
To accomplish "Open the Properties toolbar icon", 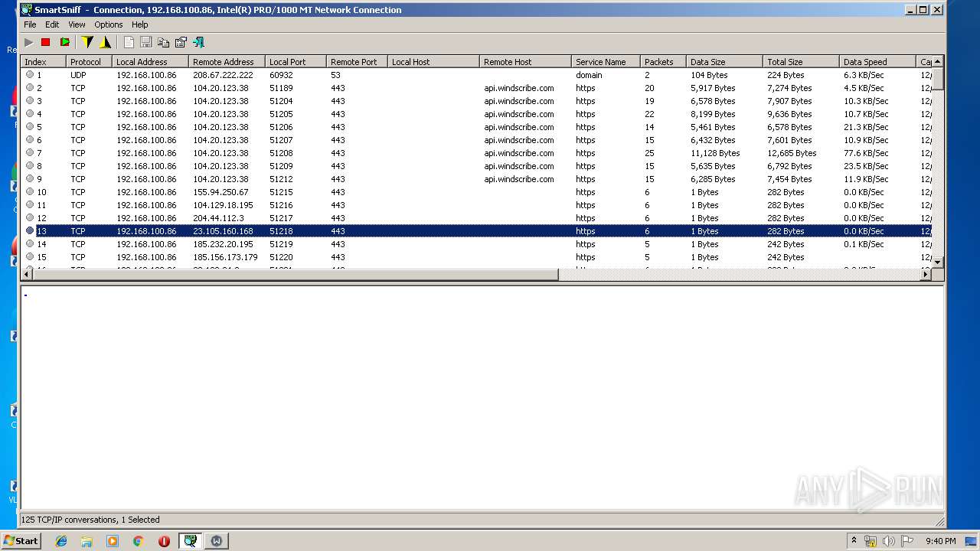I will pyautogui.click(x=181, y=42).
